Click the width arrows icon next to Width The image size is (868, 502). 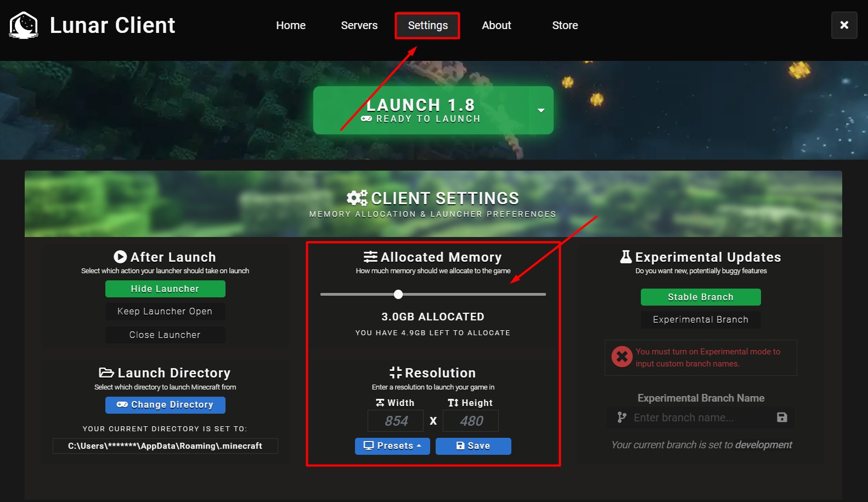(x=380, y=403)
